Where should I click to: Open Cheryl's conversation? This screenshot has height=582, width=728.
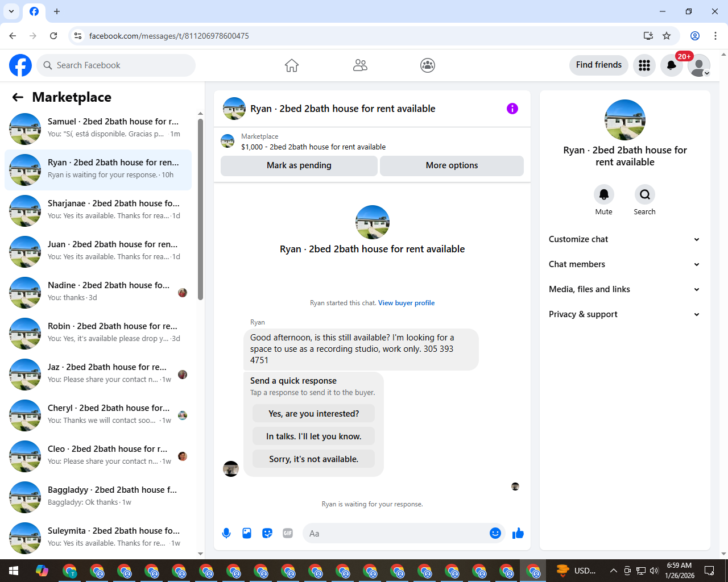(x=98, y=415)
